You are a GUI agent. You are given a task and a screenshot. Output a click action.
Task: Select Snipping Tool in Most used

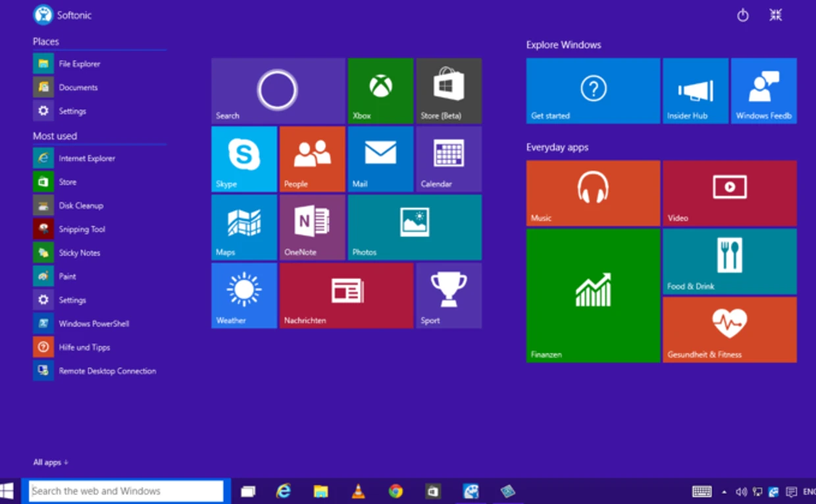pyautogui.click(x=82, y=229)
